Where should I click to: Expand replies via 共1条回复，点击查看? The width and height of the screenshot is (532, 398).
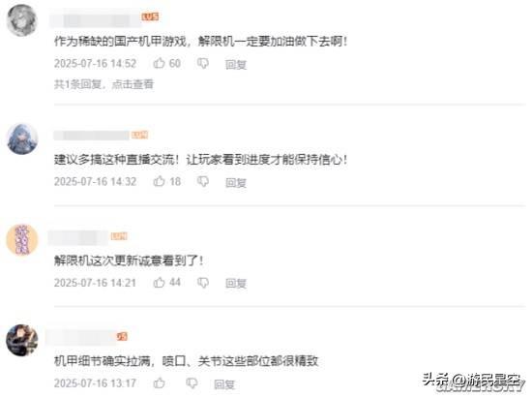click(103, 84)
